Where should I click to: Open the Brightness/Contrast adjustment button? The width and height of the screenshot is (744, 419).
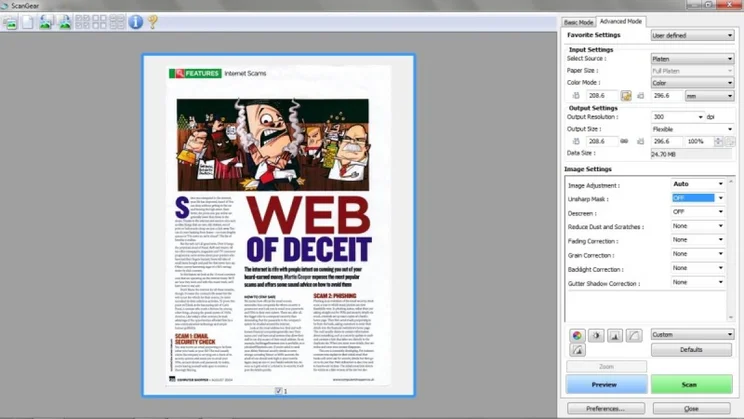pyautogui.click(x=596, y=336)
